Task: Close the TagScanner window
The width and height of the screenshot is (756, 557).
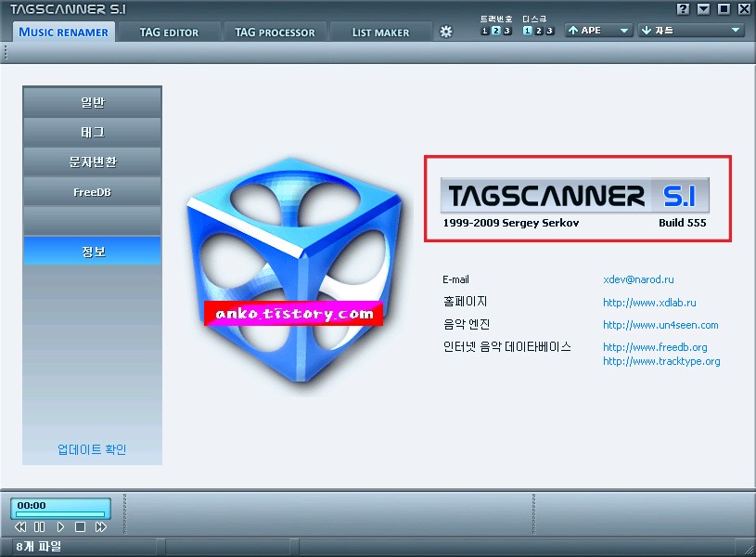Action: click(x=744, y=9)
